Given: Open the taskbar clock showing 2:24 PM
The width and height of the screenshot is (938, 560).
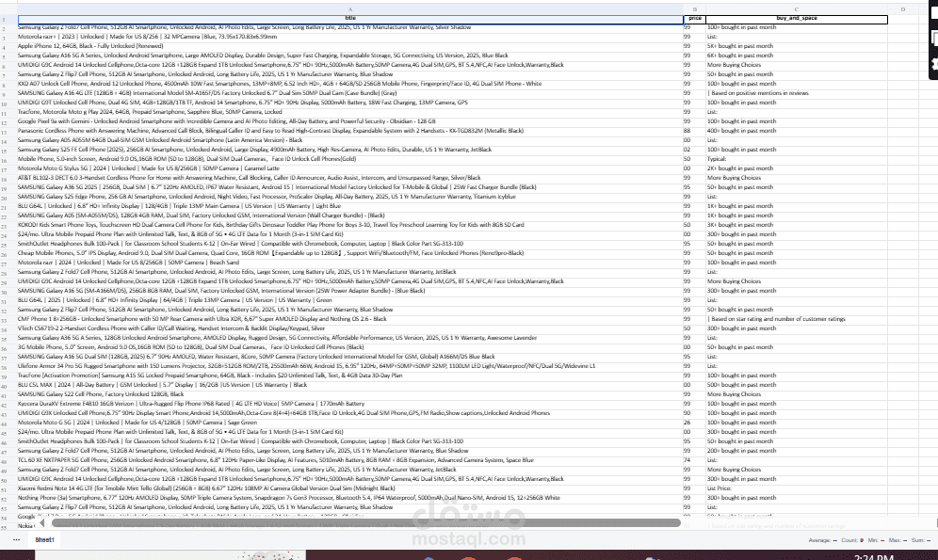Looking at the screenshot, I should [x=874, y=556].
